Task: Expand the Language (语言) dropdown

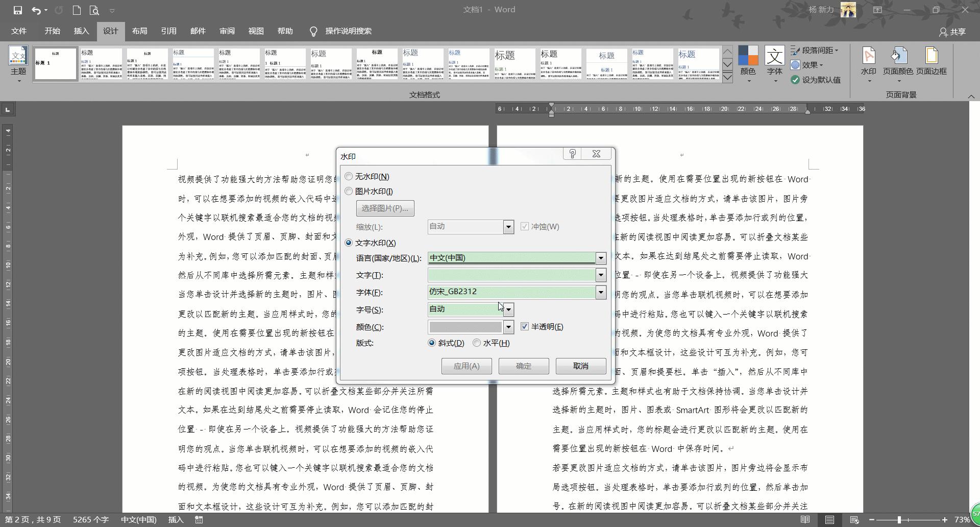Action: point(601,258)
